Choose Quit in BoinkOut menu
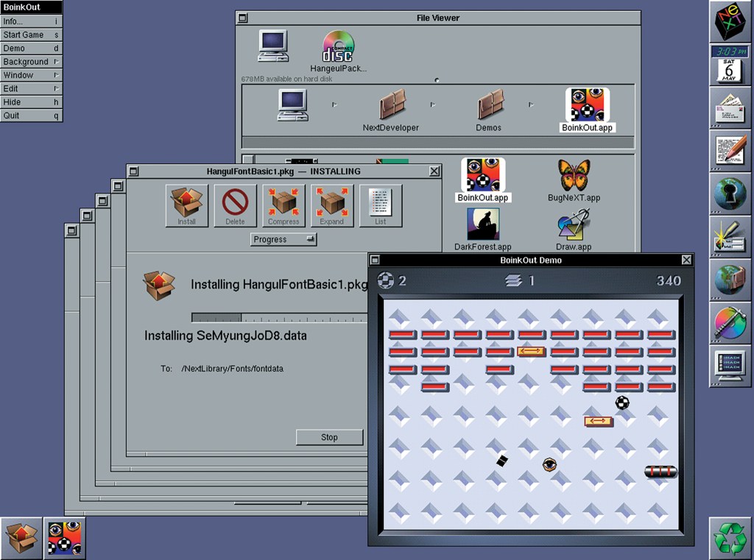754x560 pixels. pyautogui.click(x=31, y=116)
